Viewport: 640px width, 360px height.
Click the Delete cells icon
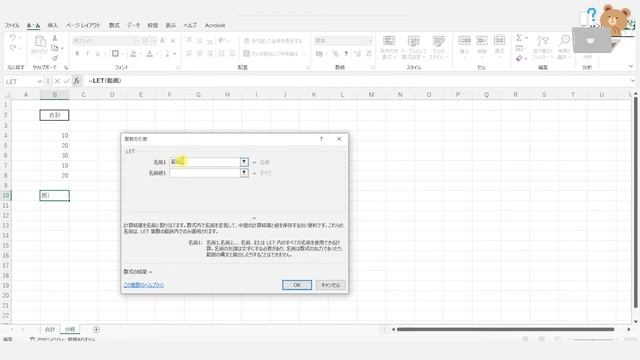tap(482, 40)
